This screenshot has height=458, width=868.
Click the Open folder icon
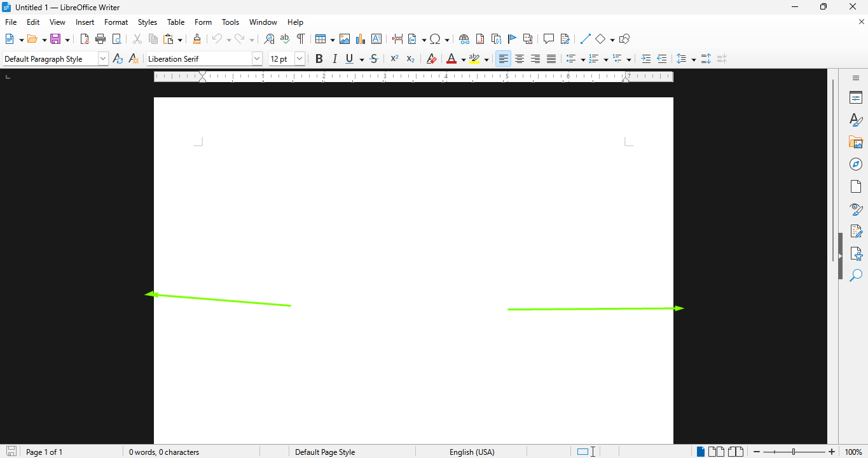(33, 39)
